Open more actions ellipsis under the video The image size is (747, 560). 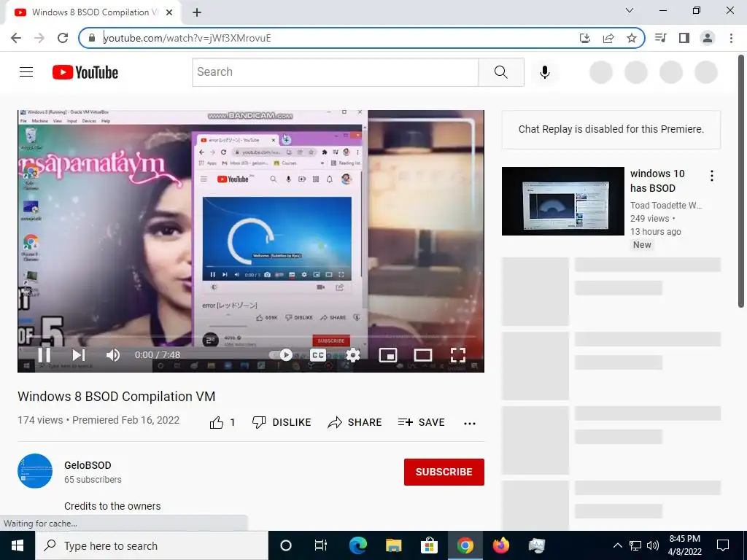tap(470, 423)
